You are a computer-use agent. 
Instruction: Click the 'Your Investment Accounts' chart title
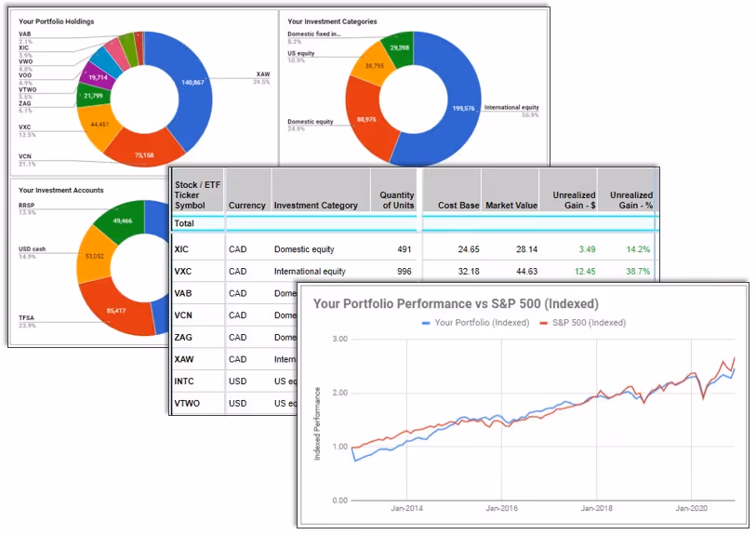60,191
